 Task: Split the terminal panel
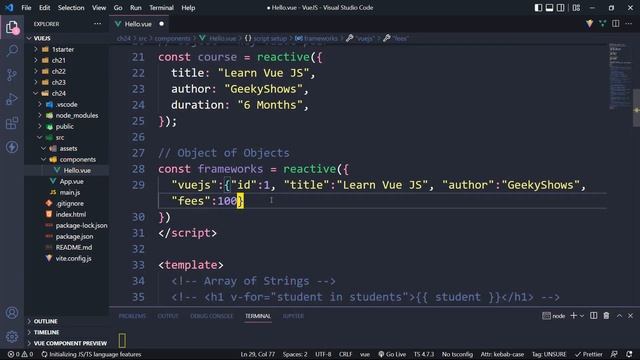coord(593,316)
